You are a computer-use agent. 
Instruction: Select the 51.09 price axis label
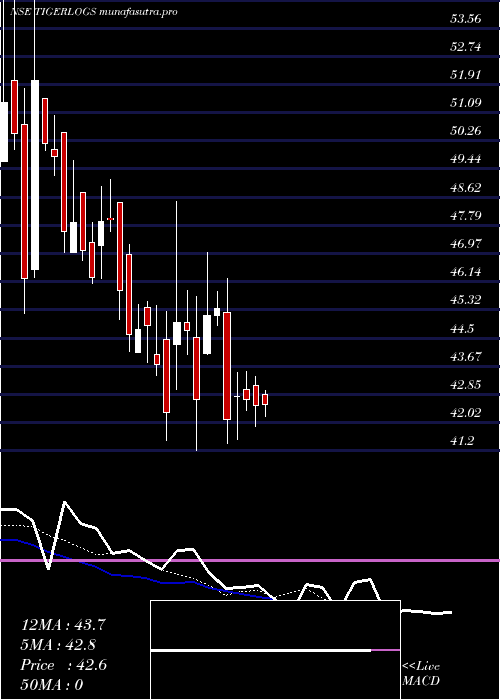[x=466, y=103]
